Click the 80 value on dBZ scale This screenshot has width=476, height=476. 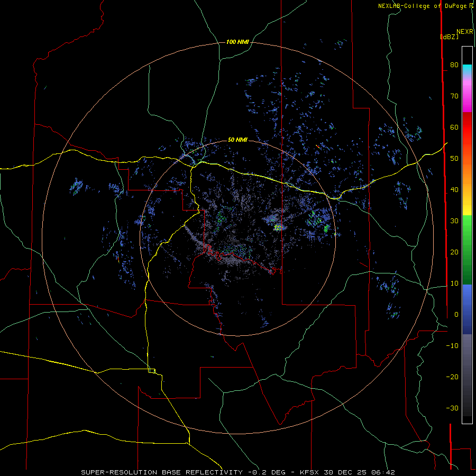click(x=454, y=65)
